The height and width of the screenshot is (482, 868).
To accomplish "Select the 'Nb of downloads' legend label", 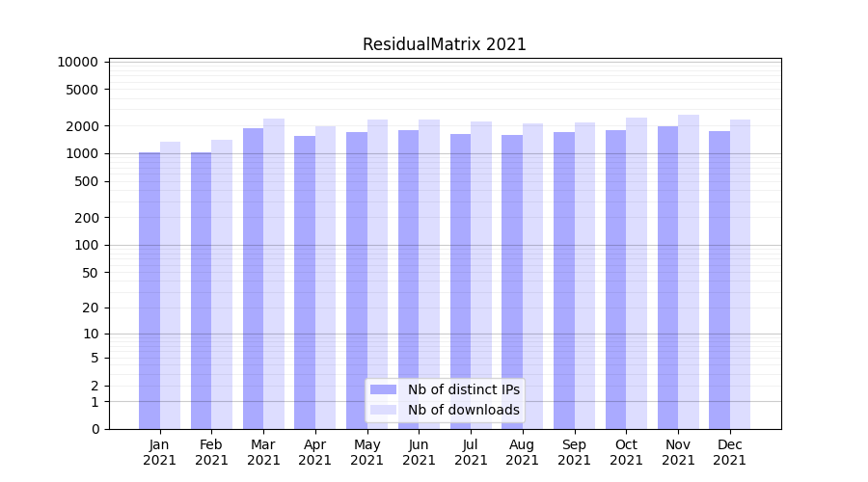I will click(x=463, y=410).
